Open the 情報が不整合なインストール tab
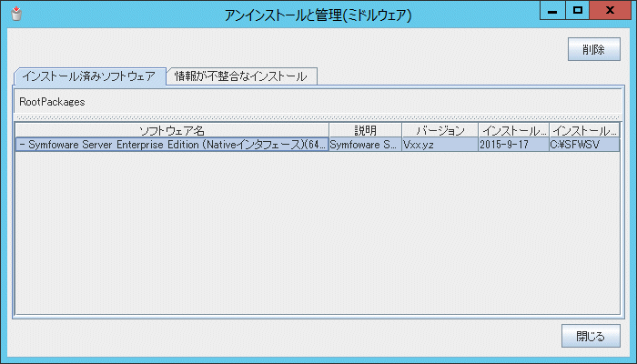The width and height of the screenshot is (637, 364). coord(242,76)
